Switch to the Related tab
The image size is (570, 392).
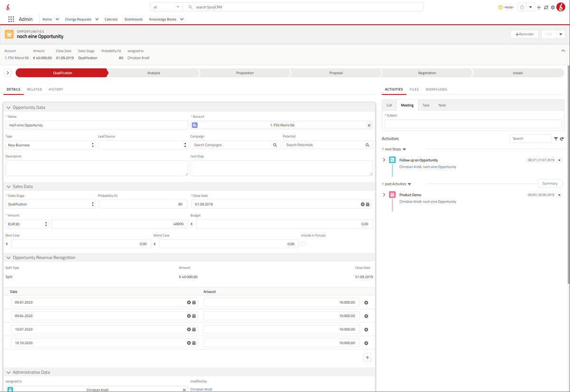pyautogui.click(x=34, y=89)
